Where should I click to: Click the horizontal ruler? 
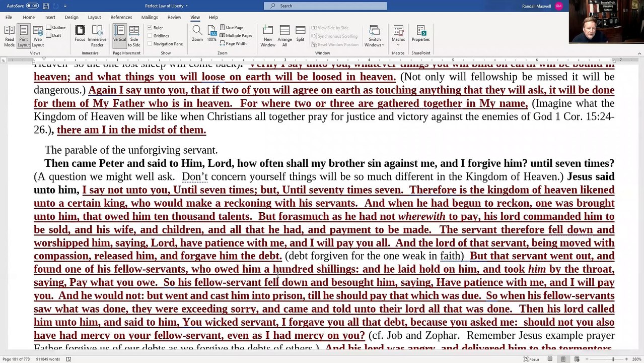[x=322, y=60]
